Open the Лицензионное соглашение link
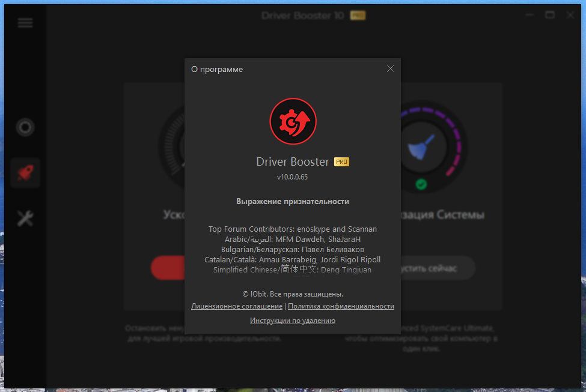586x392 pixels. (x=237, y=306)
